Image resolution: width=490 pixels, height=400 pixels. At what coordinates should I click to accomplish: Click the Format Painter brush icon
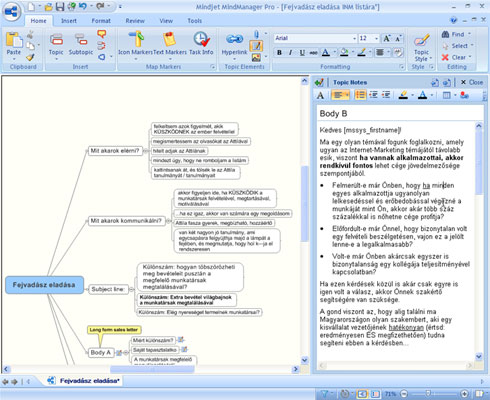[x=30, y=57]
